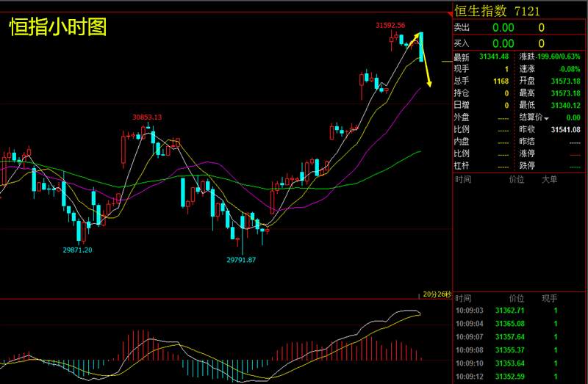Select the 杠杆 label
This screenshot has width=588, height=384.
(462, 165)
